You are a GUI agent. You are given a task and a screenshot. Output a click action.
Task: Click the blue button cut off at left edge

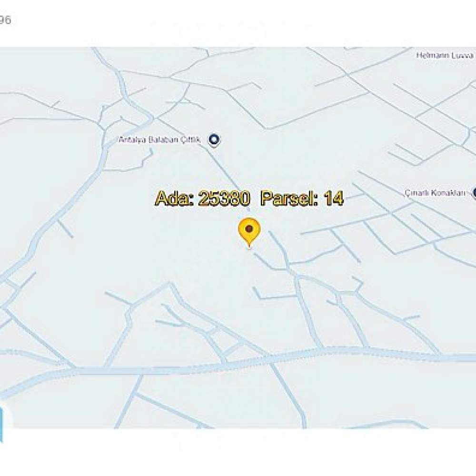1,424
